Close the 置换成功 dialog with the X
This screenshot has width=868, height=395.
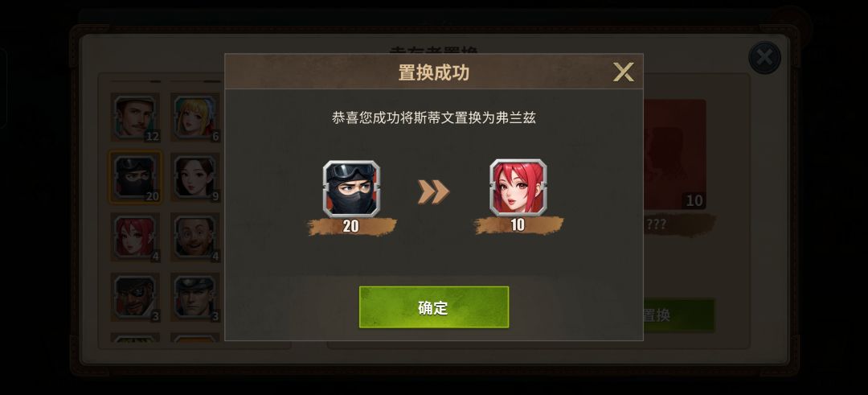tap(624, 72)
